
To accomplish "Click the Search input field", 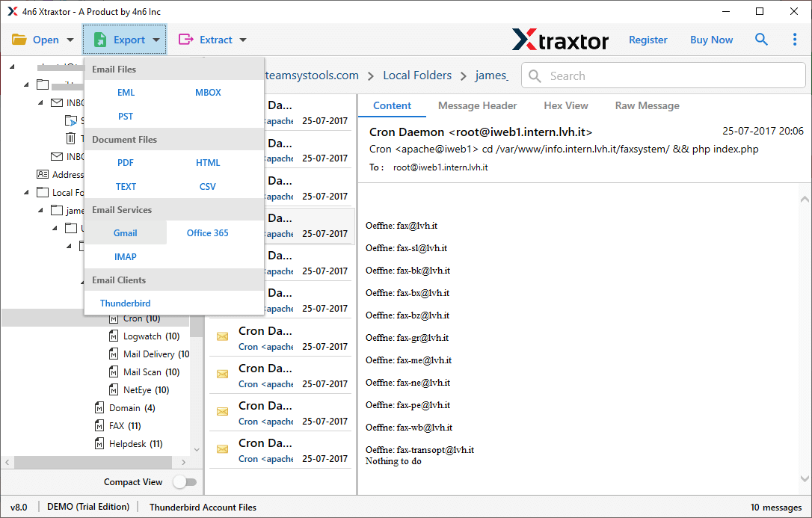I will coord(663,76).
